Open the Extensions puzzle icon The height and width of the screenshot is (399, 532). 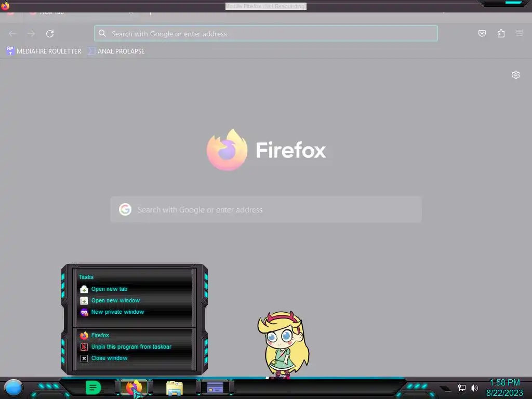(x=501, y=33)
